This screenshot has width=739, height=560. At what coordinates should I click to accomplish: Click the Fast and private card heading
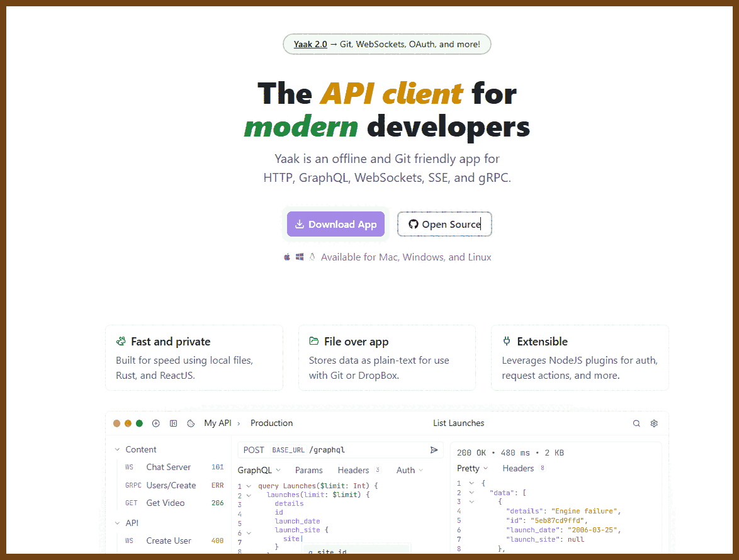click(171, 342)
